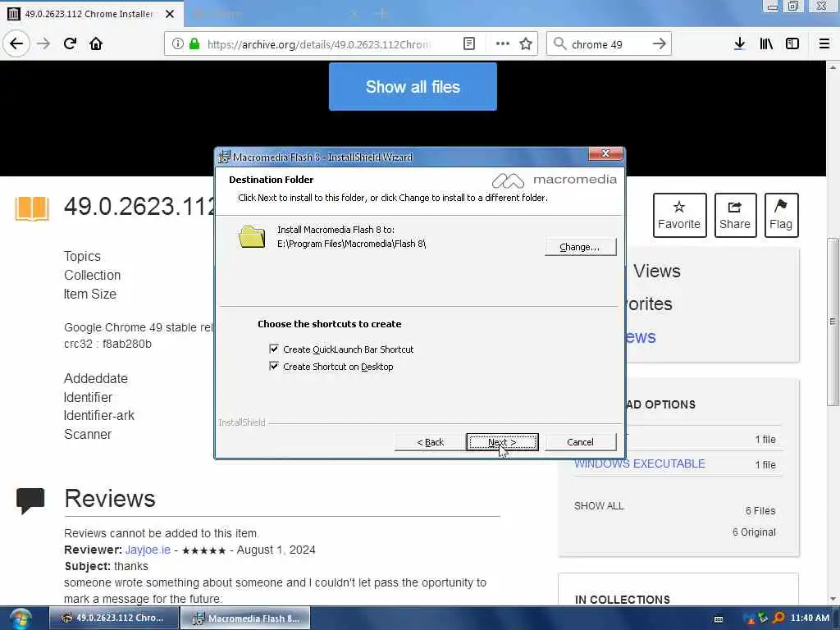Toggle Create Shortcut on Desktop checkbox
The width and height of the screenshot is (840, 630).
[x=274, y=366]
